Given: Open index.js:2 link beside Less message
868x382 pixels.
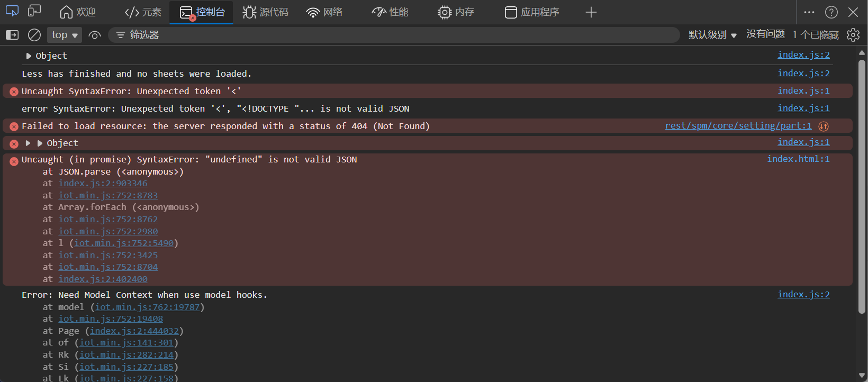Looking at the screenshot, I should [803, 74].
